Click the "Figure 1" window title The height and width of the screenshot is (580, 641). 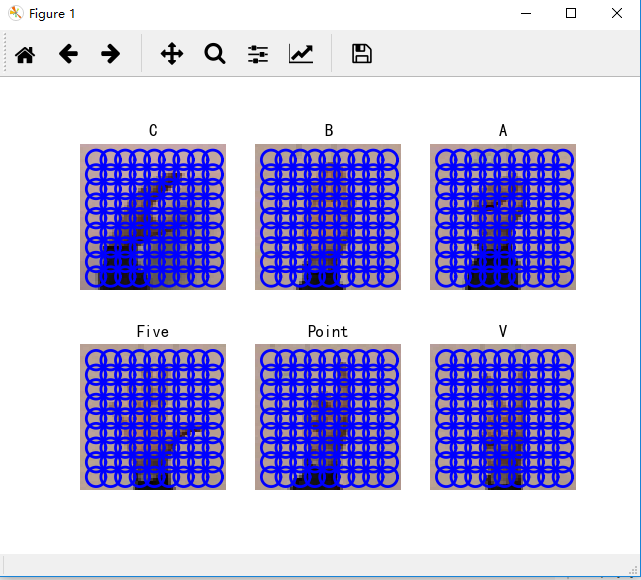52,14
